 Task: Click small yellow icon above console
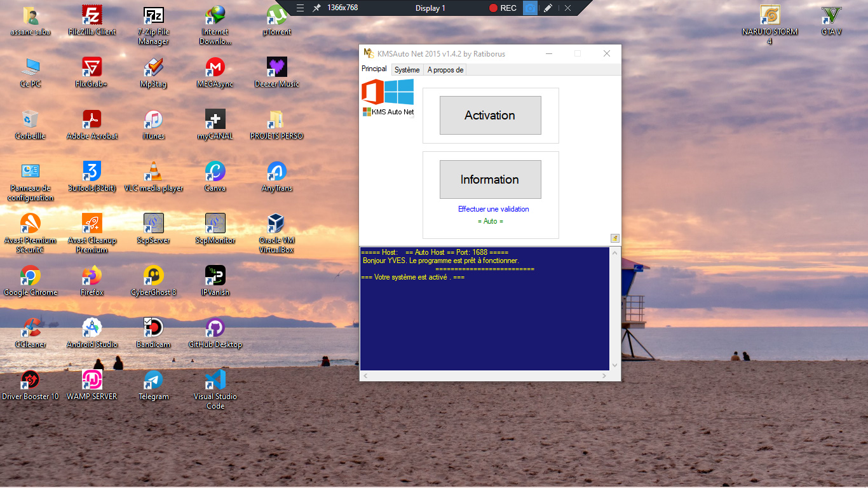point(615,238)
